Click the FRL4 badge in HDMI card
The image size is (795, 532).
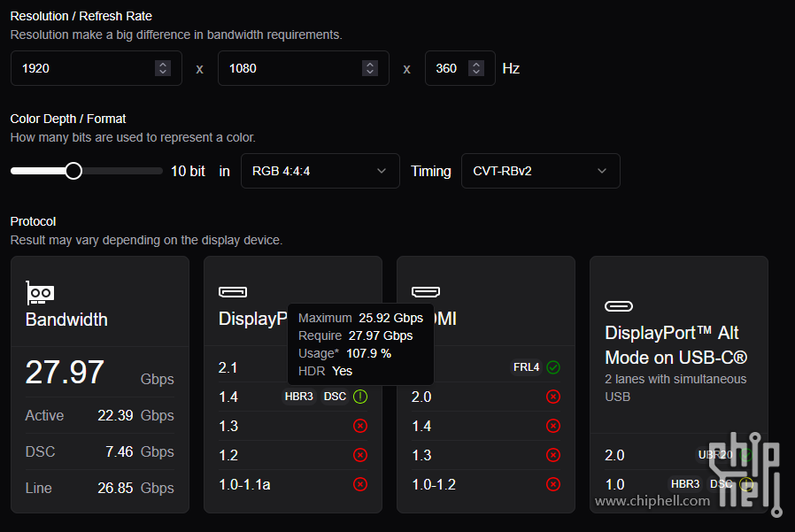click(x=526, y=367)
